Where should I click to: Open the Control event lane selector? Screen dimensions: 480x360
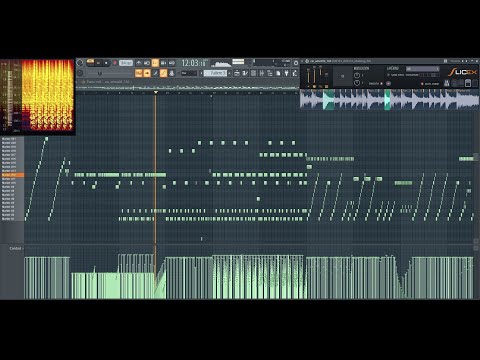point(16,248)
